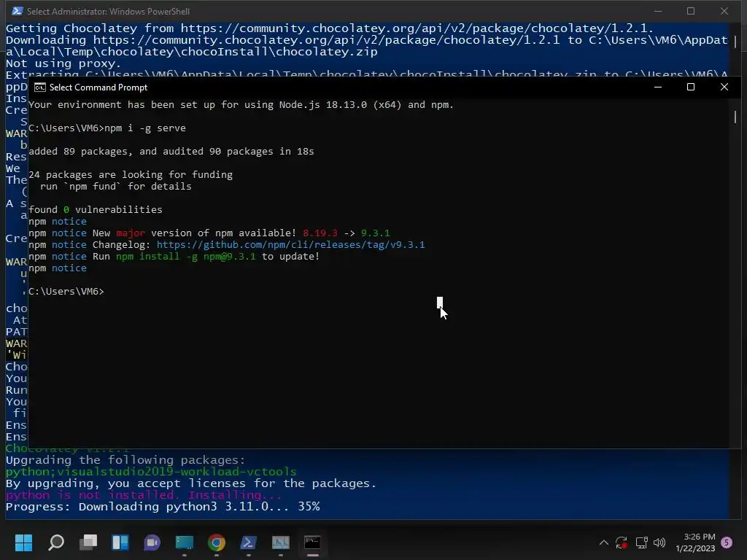The height and width of the screenshot is (560, 747).
Task: Click the sync status tray icon
Action: (x=622, y=542)
